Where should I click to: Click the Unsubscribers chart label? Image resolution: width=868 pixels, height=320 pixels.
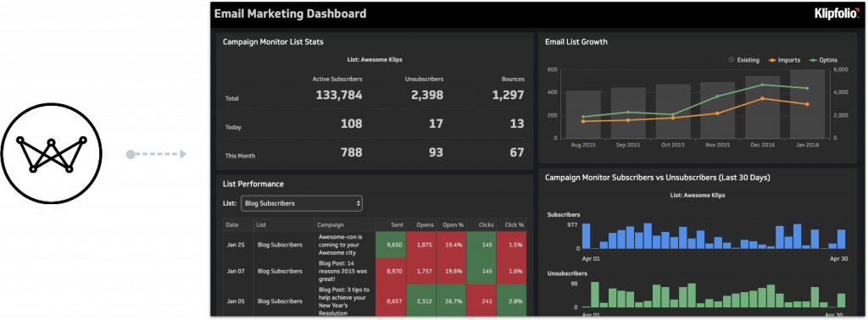(567, 273)
